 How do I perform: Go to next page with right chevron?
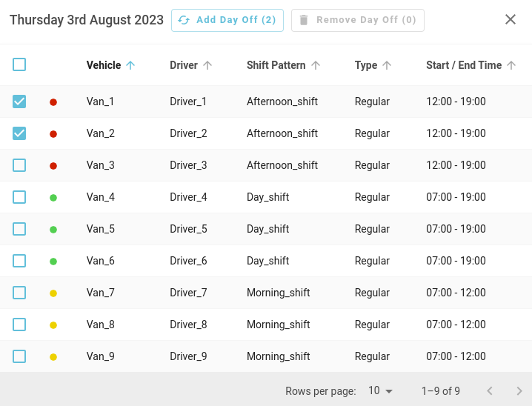pyautogui.click(x=519, y=390)
